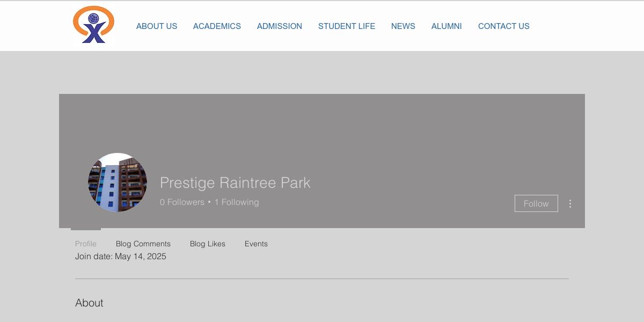Open the ALUMNI menu item

click(x=447, y=26)
